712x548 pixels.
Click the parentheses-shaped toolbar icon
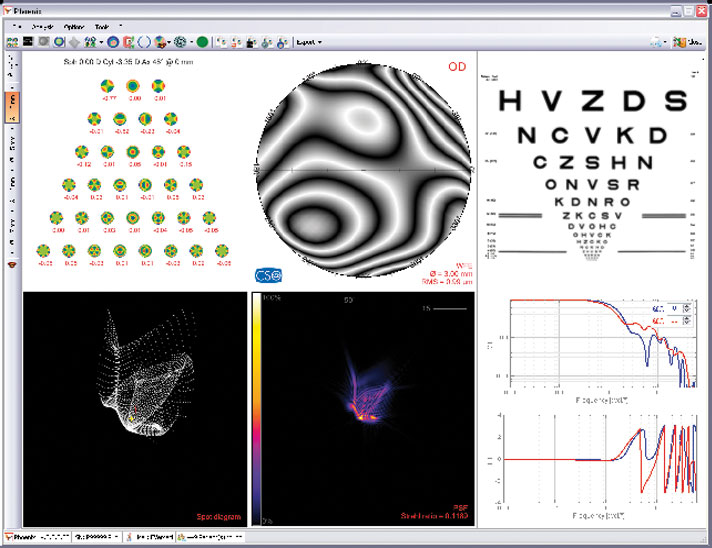point(144,42)
